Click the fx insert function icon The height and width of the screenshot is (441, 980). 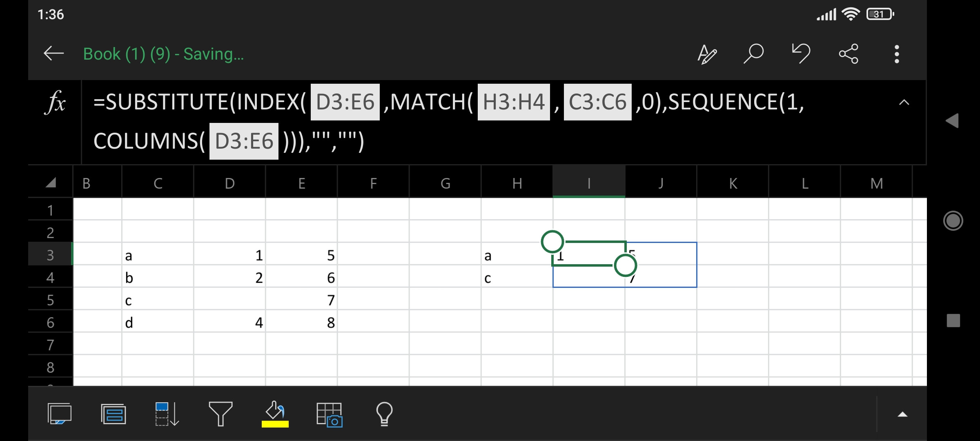pyautogui.click(x=55, y=102)
